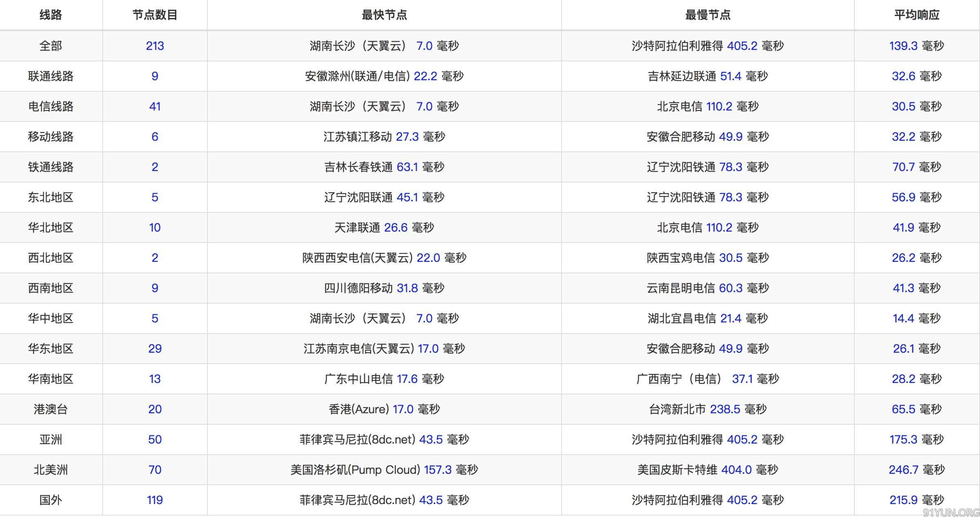Viewport: 980px width, 518px height.
Task: Click the 国外 row label
Action: click(x=51, y=500)
